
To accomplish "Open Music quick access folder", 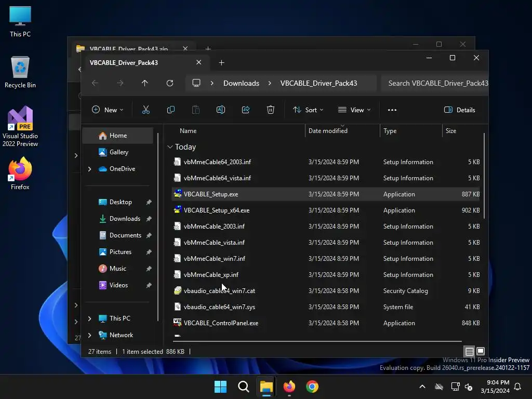I will 118,269.
